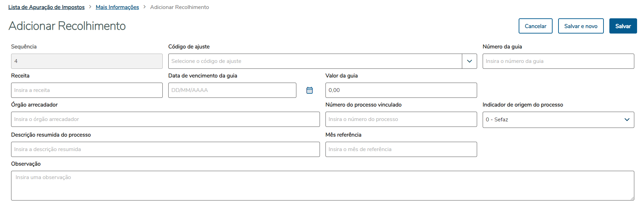Focus the Órgão arrecadador input
Image resolution: width=644 pixels, height=205 pixels.
[x=165, y=119]
